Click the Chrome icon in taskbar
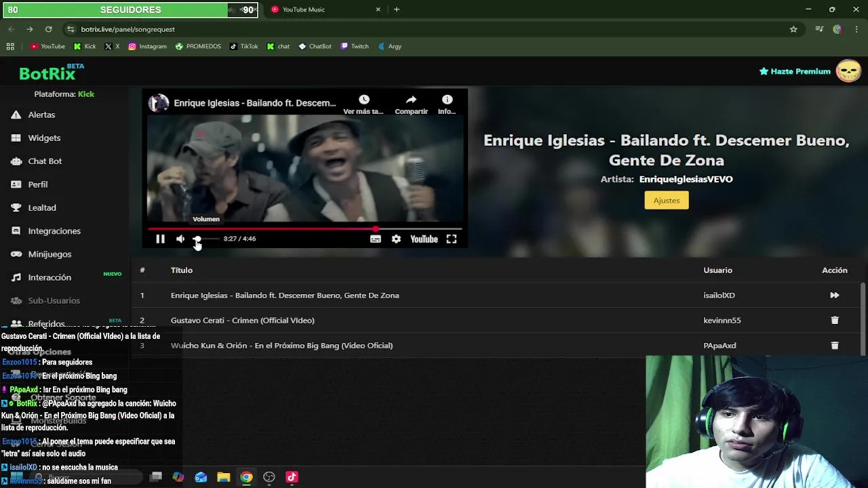 click(x=246, y=477)
